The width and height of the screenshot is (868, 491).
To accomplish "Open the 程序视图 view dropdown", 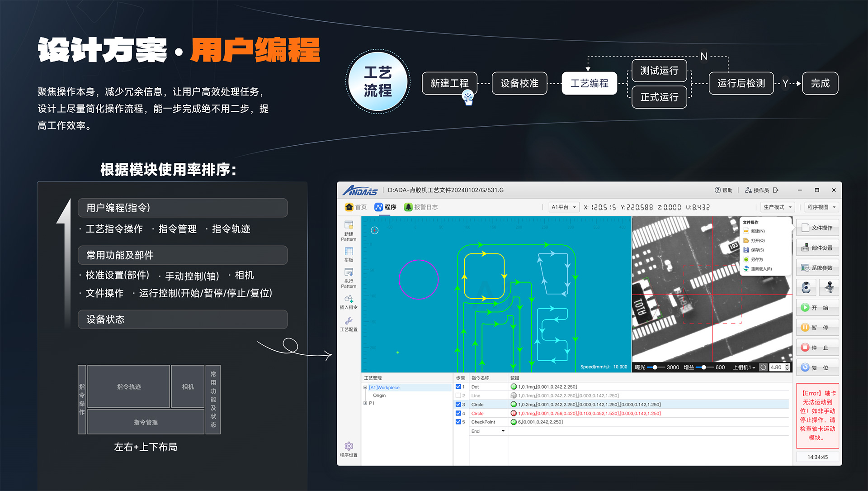I will pyautogui.click(x=821, y=207).
